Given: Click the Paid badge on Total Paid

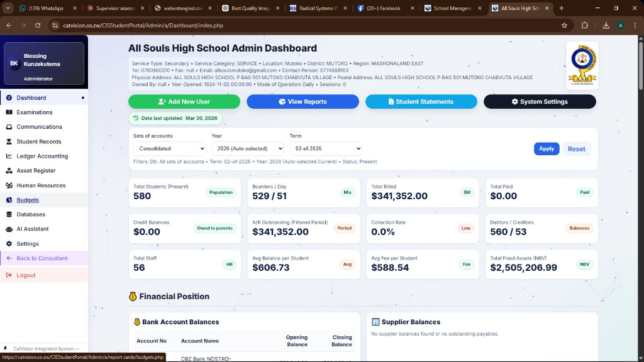Looking at the screenshot, I should [584, 192].
